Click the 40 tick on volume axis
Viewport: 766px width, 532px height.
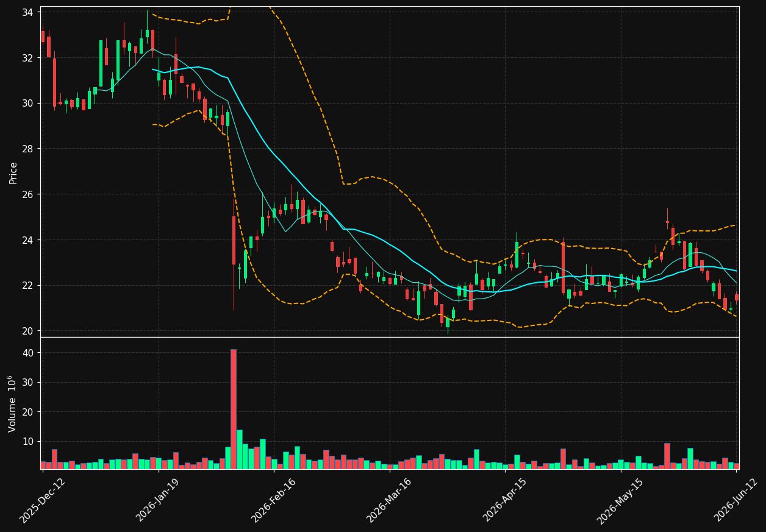pyautogui.click(x=27, y=353)
